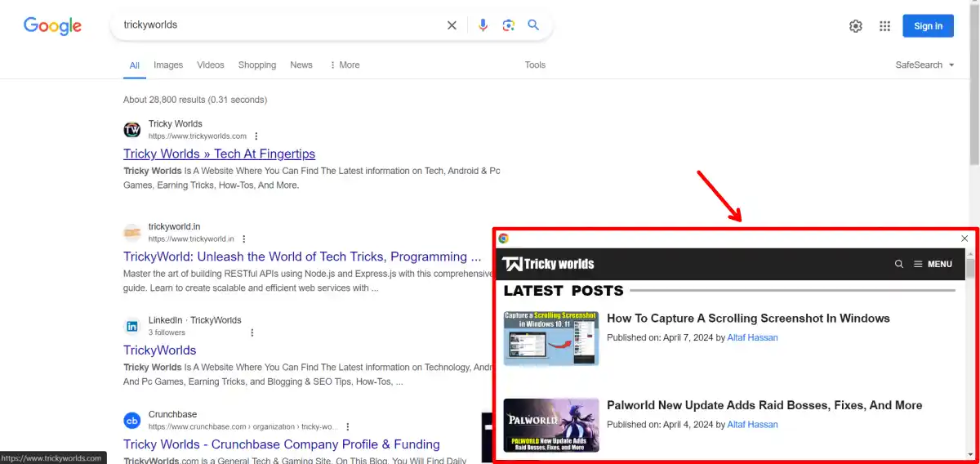Open the Google apps grid
The width and height of the screenshot is (980, 464).
click(x=884, y=26)
